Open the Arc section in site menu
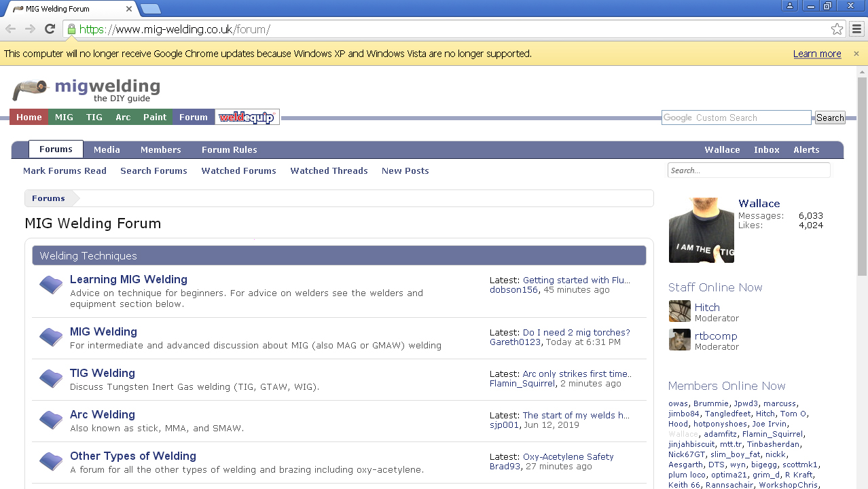This screenshot has height=489, width=868. (x=123, y=117)
